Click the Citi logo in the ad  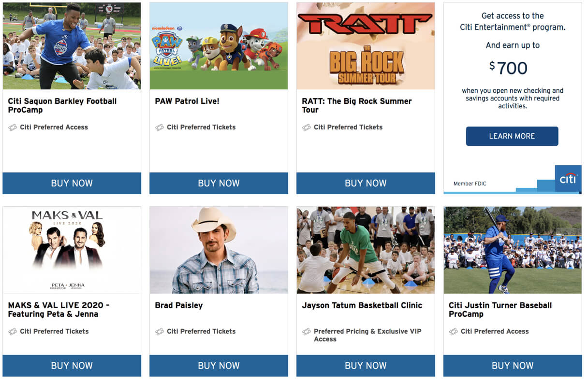pos(568,178)
